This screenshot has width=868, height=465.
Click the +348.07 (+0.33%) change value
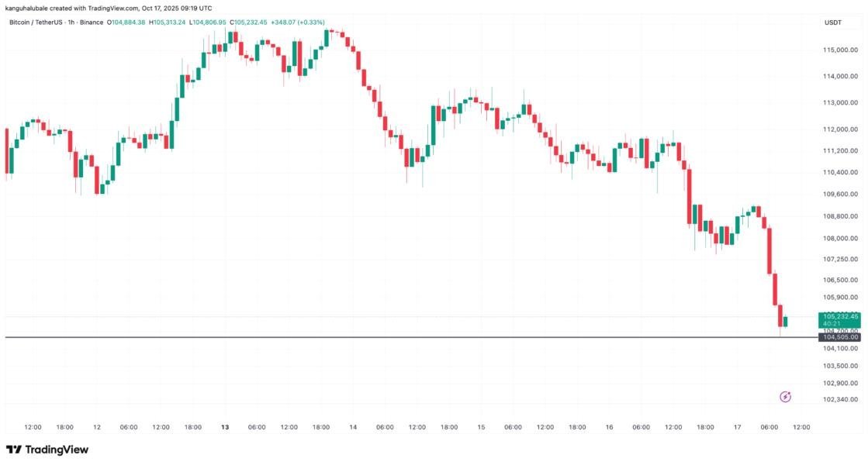point(299,22)
